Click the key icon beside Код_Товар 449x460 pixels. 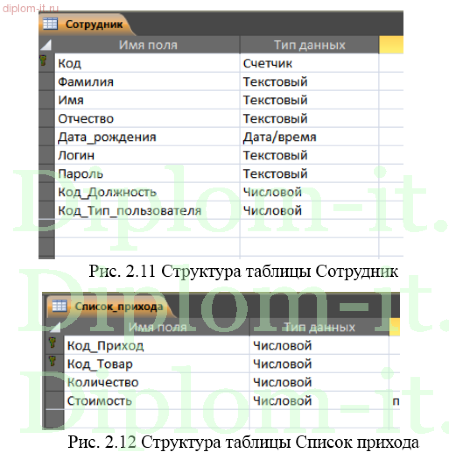(52, 361)
